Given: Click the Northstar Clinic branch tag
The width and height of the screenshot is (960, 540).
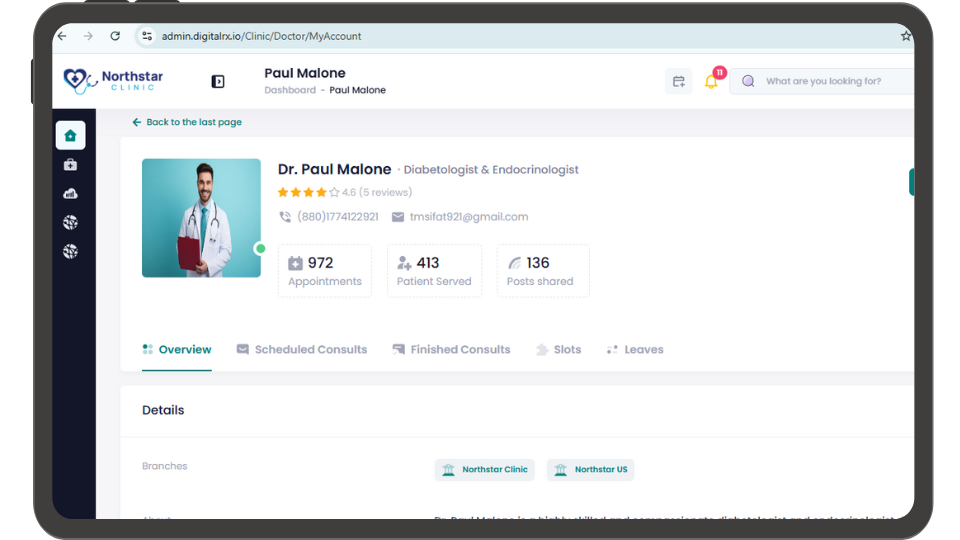Looking at the screenshot, I should click(485, 470).
